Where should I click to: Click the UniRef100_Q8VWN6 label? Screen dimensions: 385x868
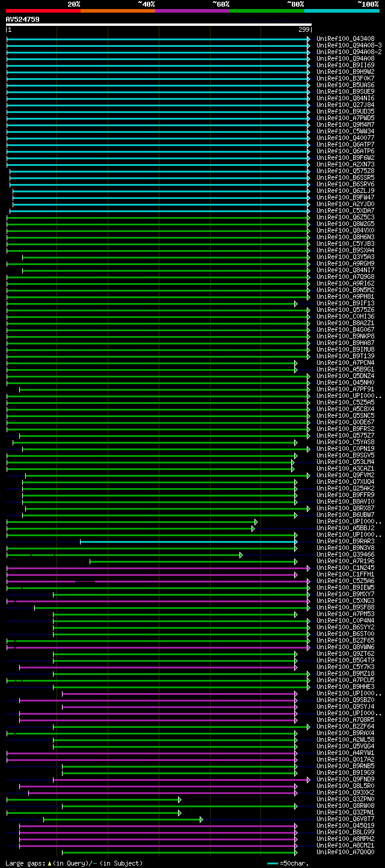(345, 647)
